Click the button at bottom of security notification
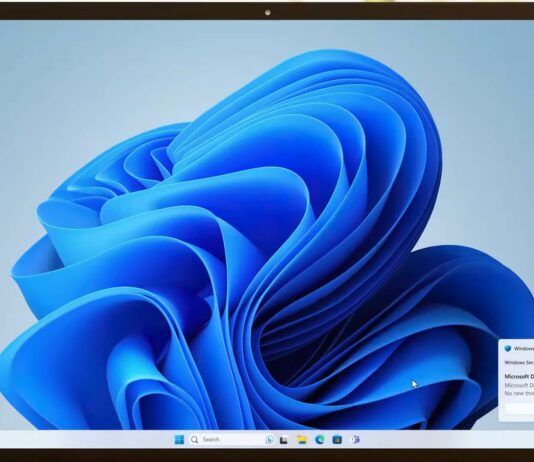The height and width of the screenshot is (462, 534). pyautogui.click(x=519, y=408)
